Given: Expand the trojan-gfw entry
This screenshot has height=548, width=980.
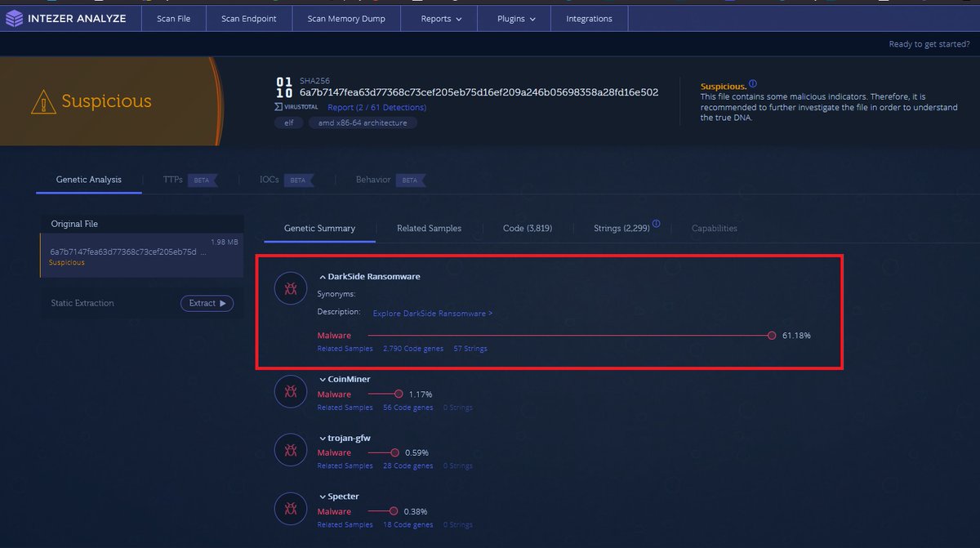Looking at the screenshot, I should 323,439.
